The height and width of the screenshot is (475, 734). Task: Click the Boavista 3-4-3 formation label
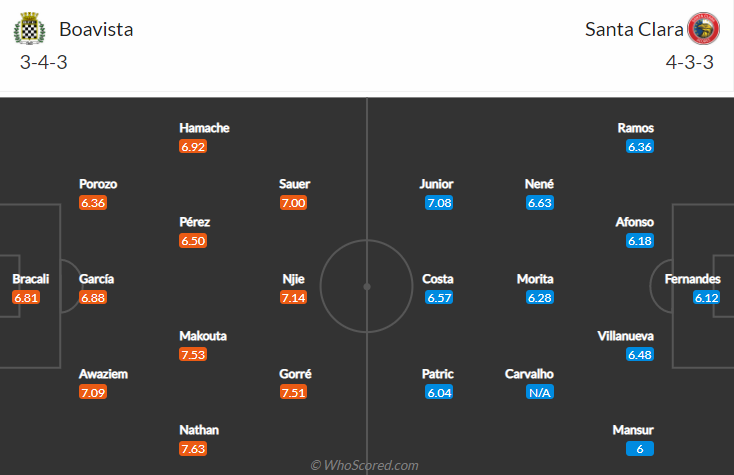pos(44,62)
